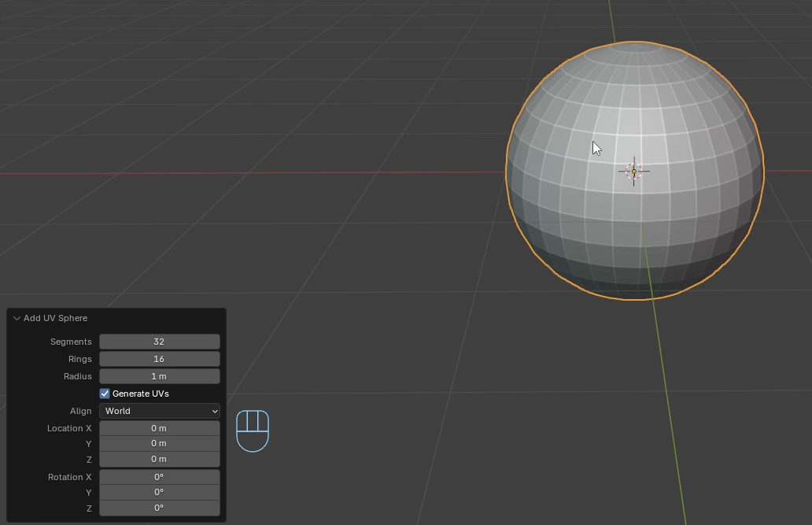Click the Segments field showing 32

coord(160,342)
